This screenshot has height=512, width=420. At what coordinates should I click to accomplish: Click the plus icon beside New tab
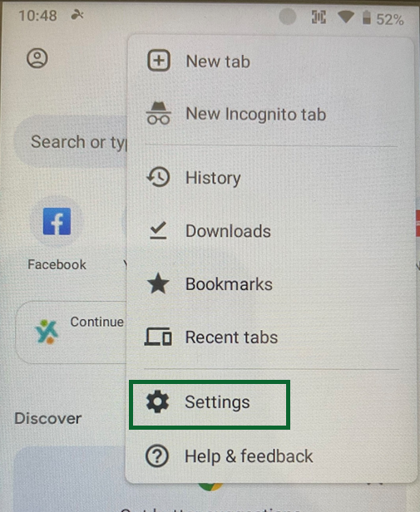[x=159, y=61]
